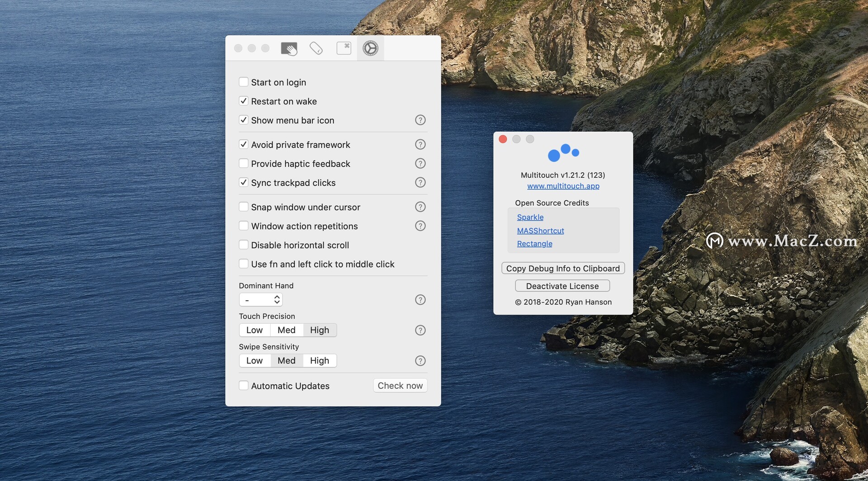Set Swipe Sensitivity to Med
This screenshot has width=868, height=481.
287,361
